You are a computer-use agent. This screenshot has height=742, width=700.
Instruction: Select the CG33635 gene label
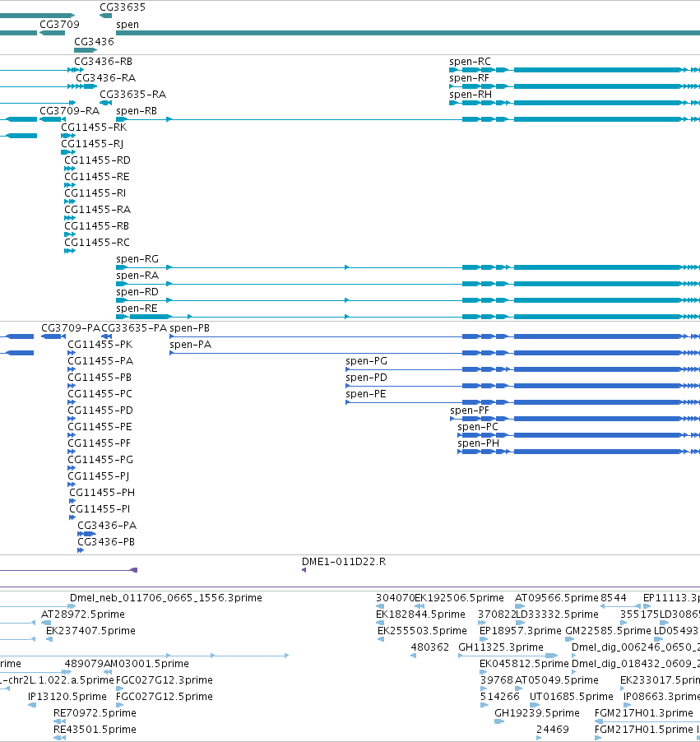point(123,7)
